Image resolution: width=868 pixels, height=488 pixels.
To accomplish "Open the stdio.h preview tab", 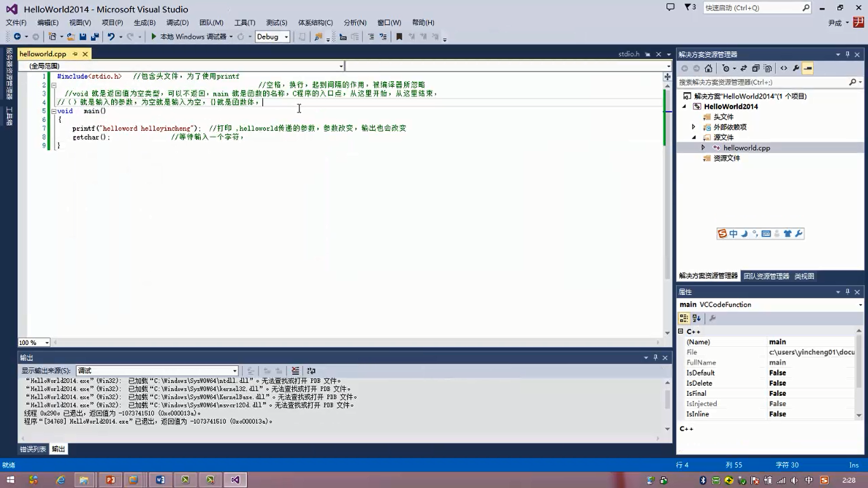I will click(629, 54).
